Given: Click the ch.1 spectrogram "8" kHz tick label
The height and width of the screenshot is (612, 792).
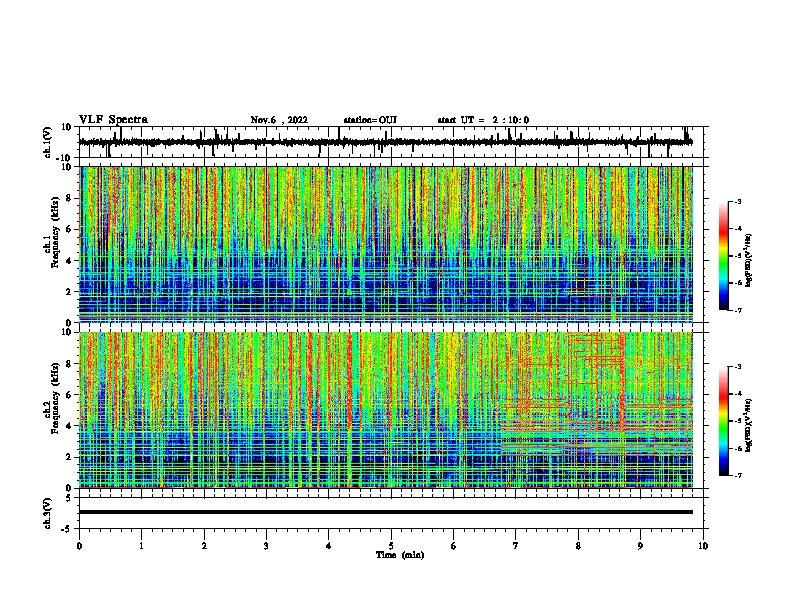Looking at the screenshot, I should pyautogui.click(x=69, y=198).
